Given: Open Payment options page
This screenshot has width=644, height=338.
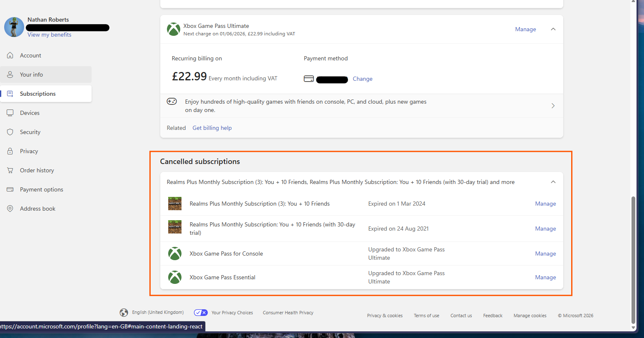Looking at the screenshot, I should [46, 189].
